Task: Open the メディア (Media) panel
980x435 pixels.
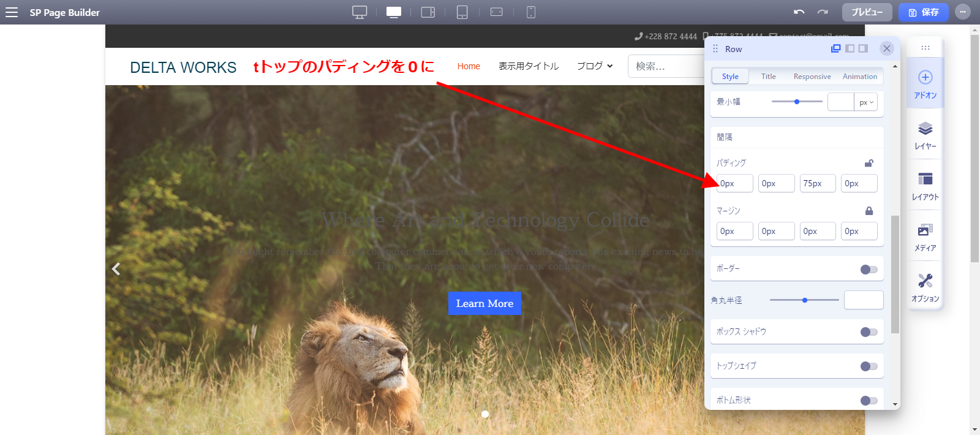Action: pyautogui.click(x=925, y=236)
